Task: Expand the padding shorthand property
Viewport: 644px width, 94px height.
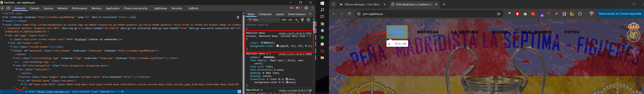Action: tap(263, 73)
